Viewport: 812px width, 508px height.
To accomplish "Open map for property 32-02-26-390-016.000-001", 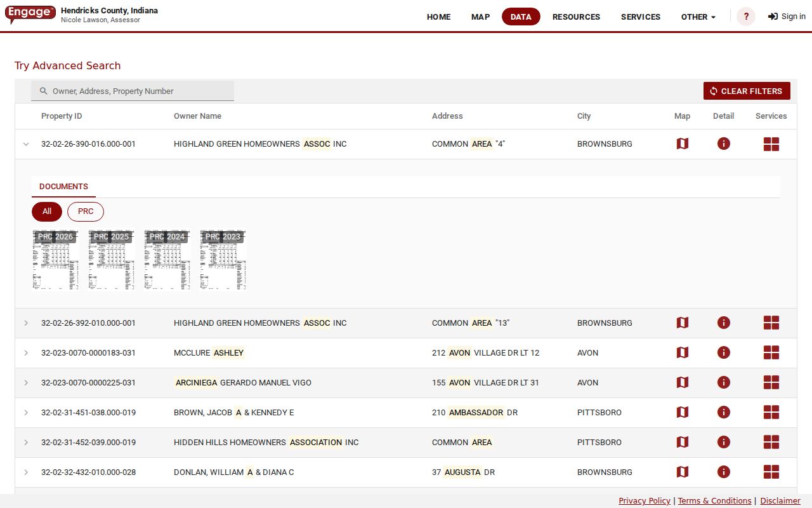I will (683, 144).
